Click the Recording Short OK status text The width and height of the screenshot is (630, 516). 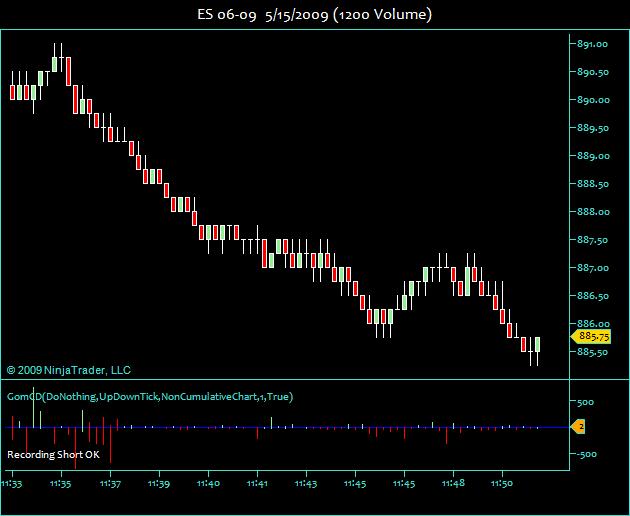tap(53, 455)
